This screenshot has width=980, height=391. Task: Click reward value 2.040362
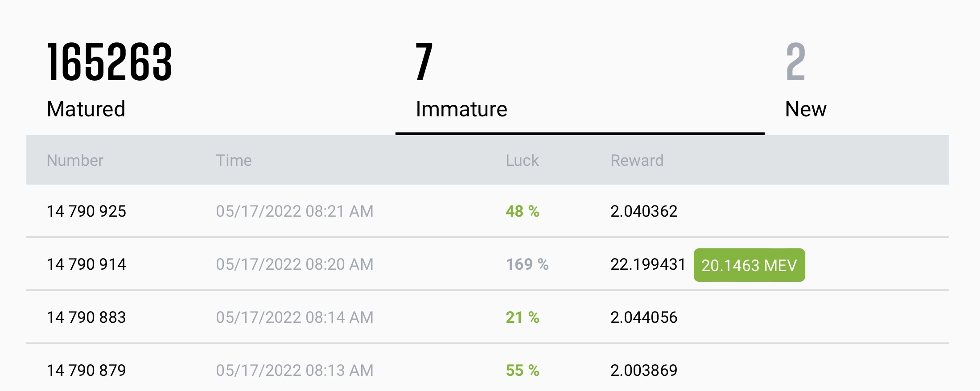644,211
